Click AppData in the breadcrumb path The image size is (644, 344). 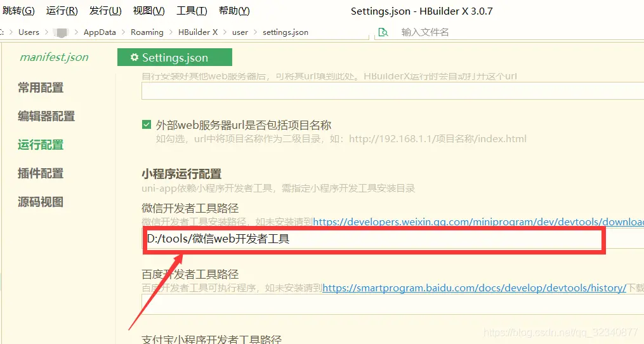point(100,32)
